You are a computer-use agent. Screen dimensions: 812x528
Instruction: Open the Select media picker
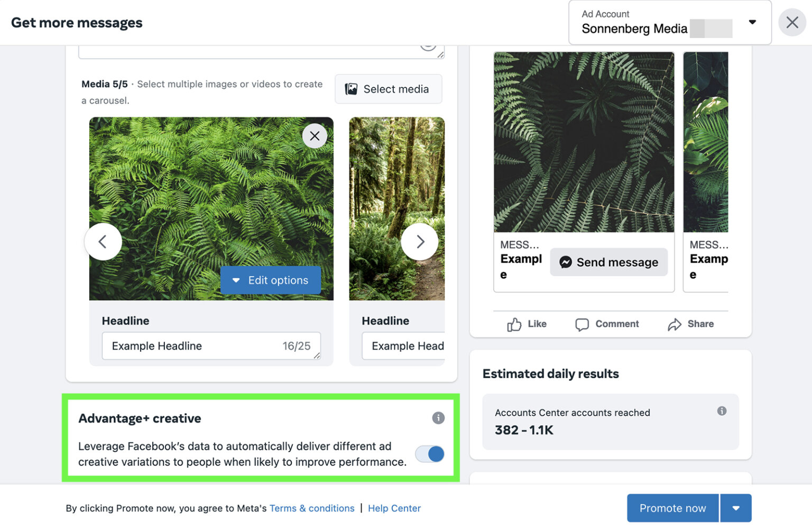click(x=388, y=89)
